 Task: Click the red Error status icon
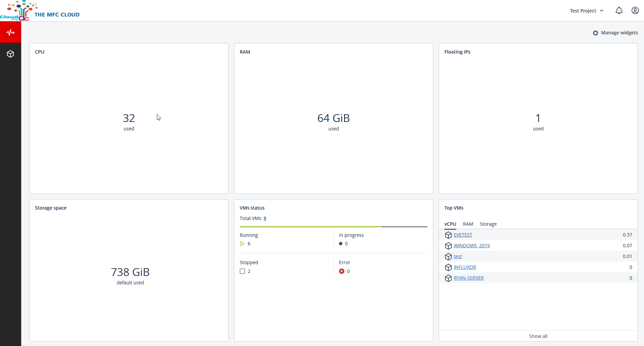point(342,271)
